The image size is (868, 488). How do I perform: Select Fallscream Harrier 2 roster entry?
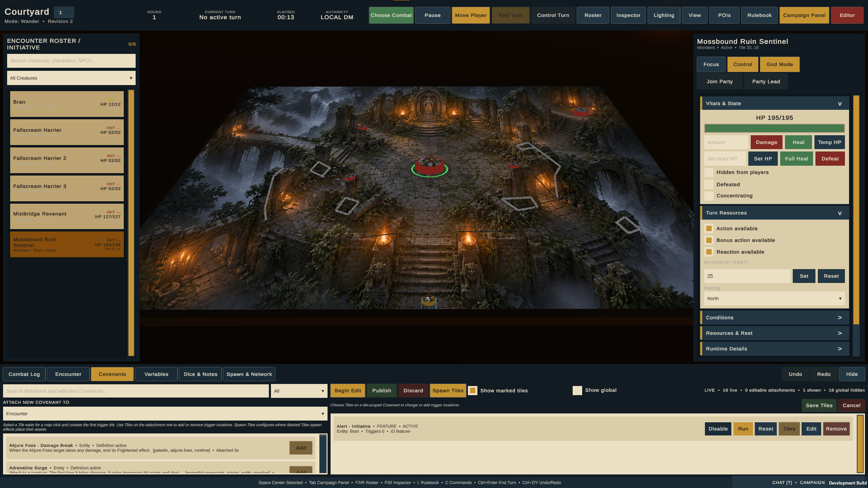(67, 160)
